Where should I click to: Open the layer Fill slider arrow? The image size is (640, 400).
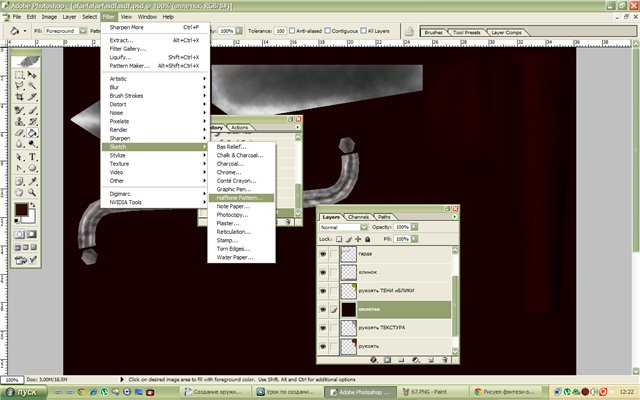[x=414, y=239]
